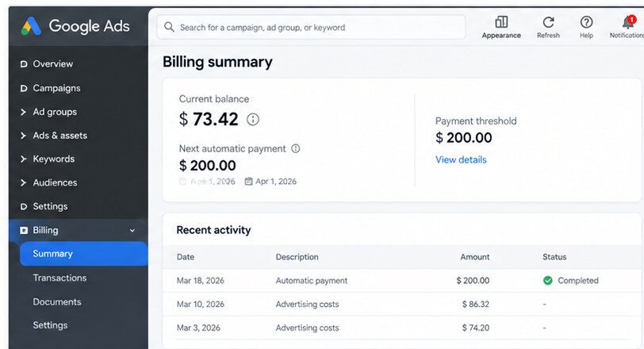The height and width of the screenshot is (349, 644).
Task: Click the Billing summary heading
Action: click(217, 62)
